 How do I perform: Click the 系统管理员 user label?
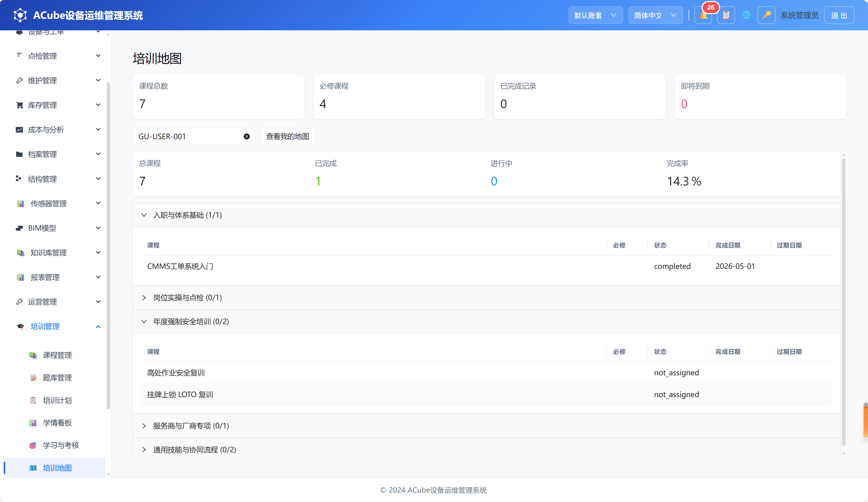799,15
